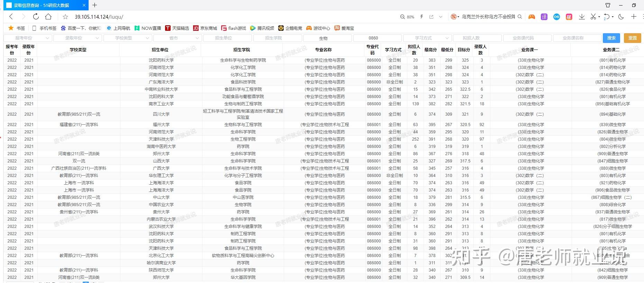Click the 招生单位 filter input
Viewport: 644px width, 283px height.
[x=227, y=38]
